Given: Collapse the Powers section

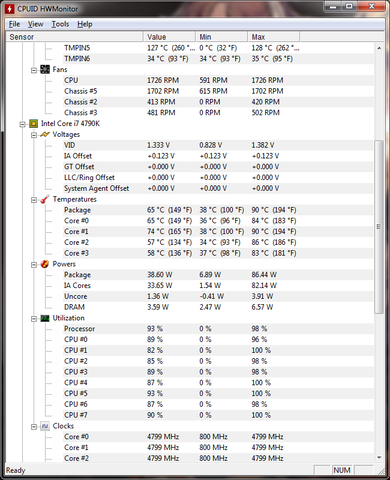Looking at the screenshot, I should 34,265.
